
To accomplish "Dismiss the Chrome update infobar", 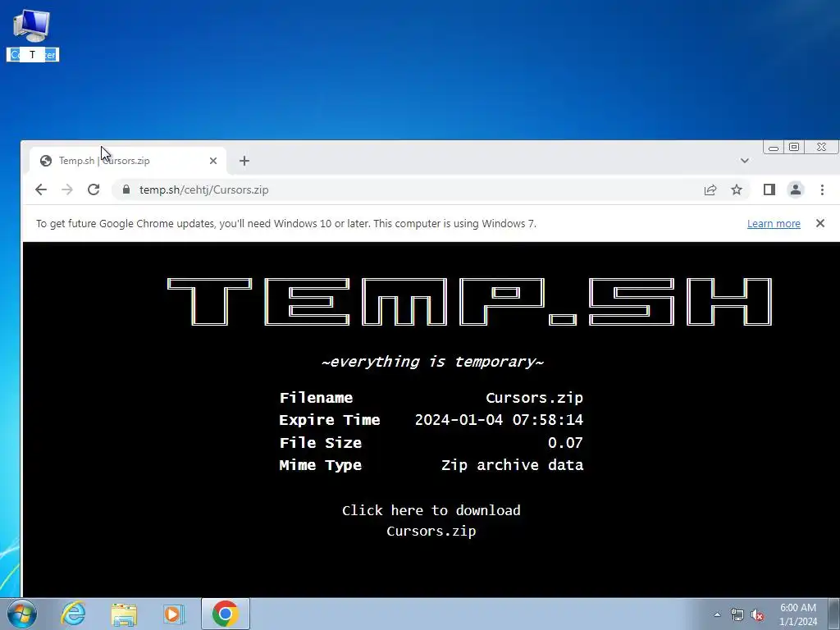I will [x=820, y=223].
